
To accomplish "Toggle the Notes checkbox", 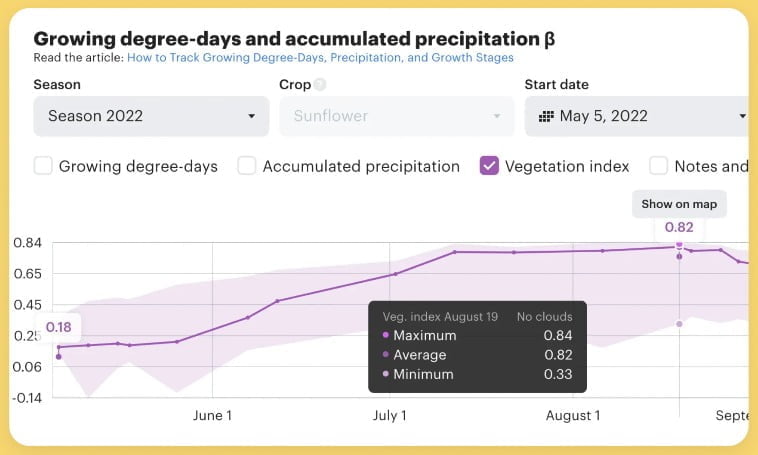I will 659,166.
